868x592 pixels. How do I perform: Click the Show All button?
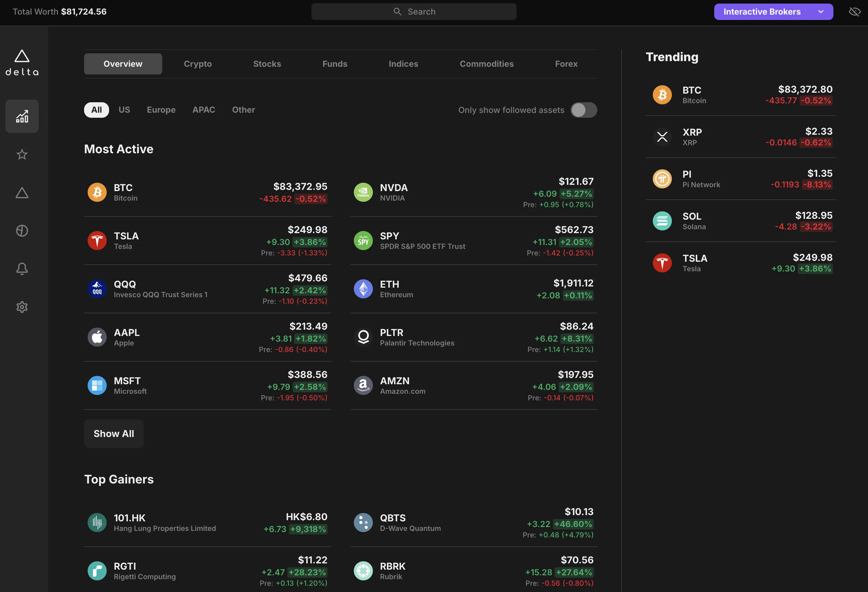(114, 433)
